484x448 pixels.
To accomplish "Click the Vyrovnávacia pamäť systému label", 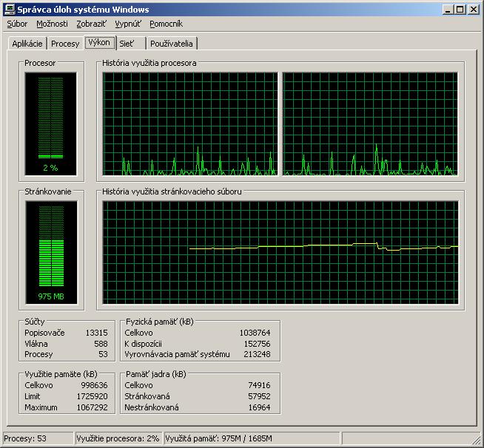I will coord(177,354).
